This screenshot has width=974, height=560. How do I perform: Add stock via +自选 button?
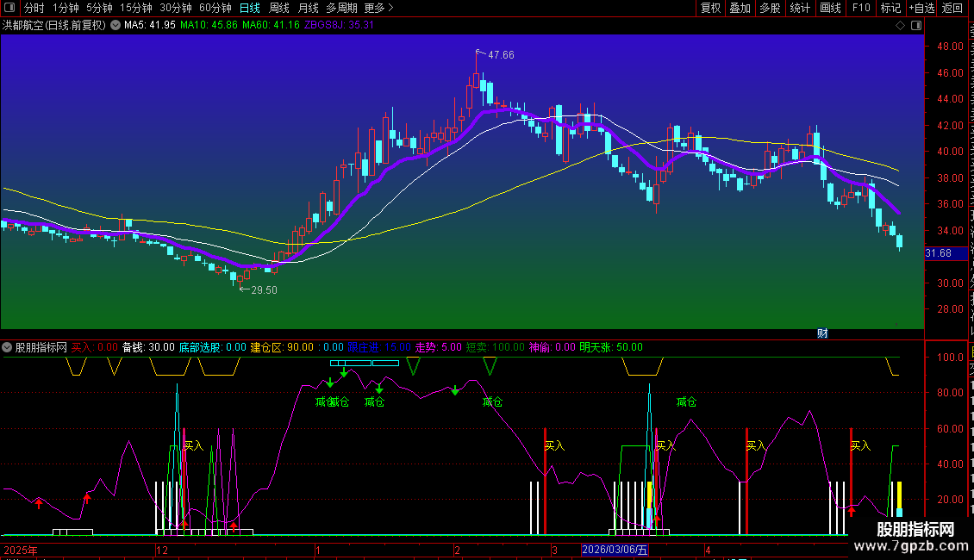tap(921, 8)
